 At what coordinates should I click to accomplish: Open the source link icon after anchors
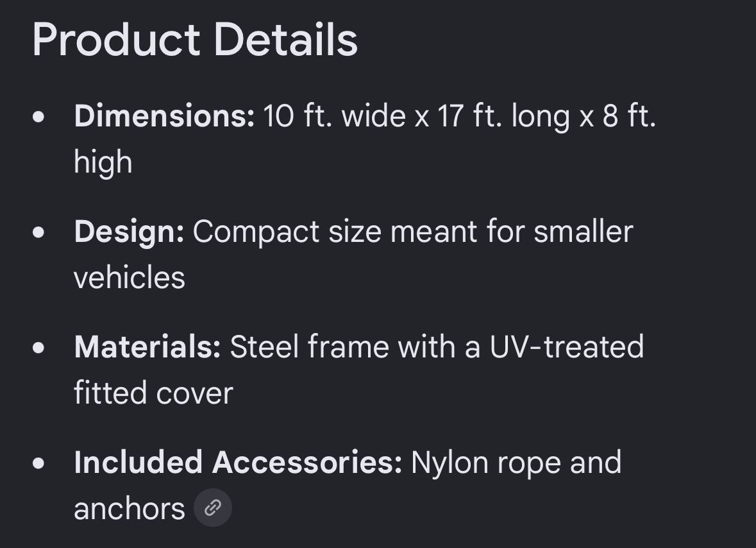pyautogui.click(x=213, y=508)
